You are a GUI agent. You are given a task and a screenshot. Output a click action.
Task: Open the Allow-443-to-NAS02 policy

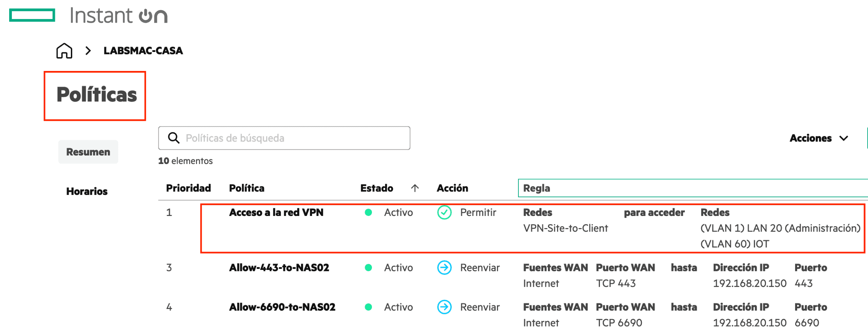click(x=279, y=268)
